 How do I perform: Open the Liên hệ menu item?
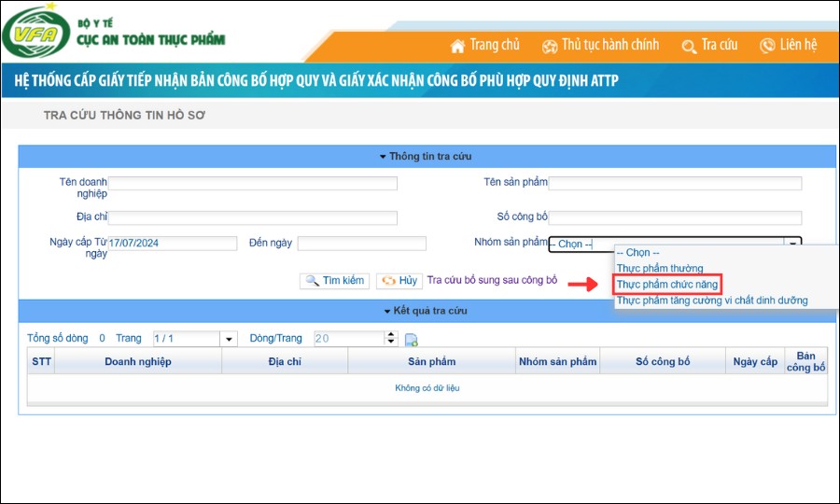pos(798,45)
